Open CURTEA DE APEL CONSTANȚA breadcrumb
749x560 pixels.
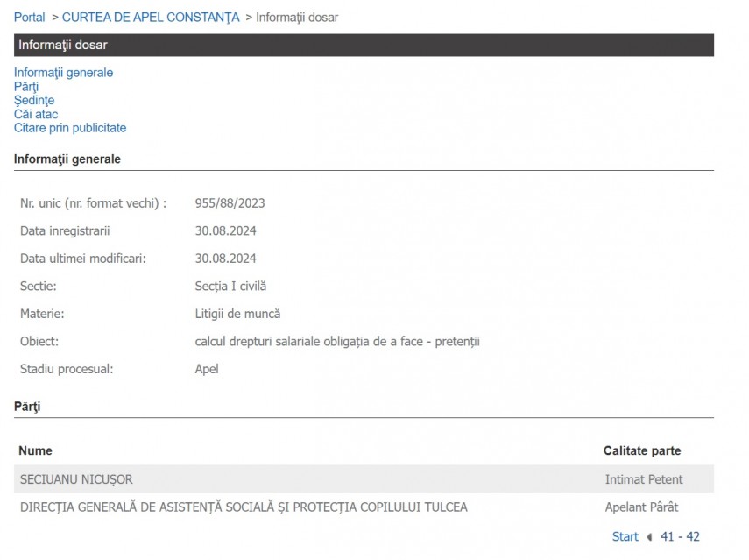(151, 18)
